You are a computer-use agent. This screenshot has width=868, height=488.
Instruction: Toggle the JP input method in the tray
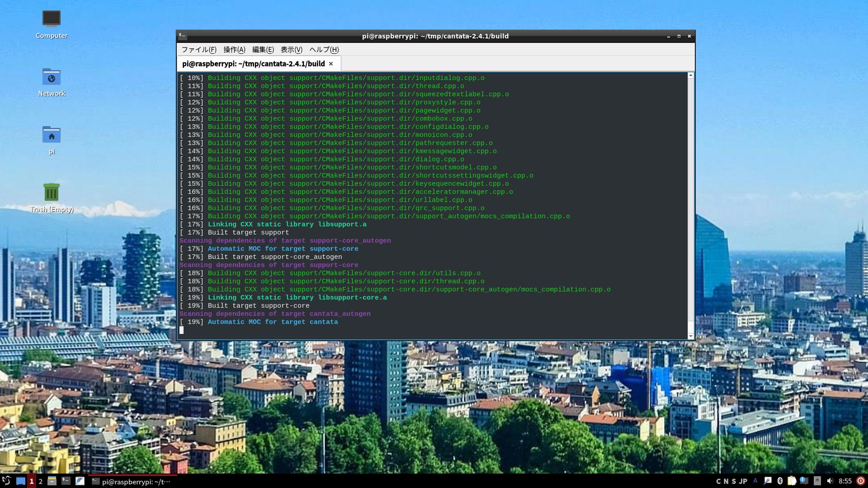click(x=743, y=480)
